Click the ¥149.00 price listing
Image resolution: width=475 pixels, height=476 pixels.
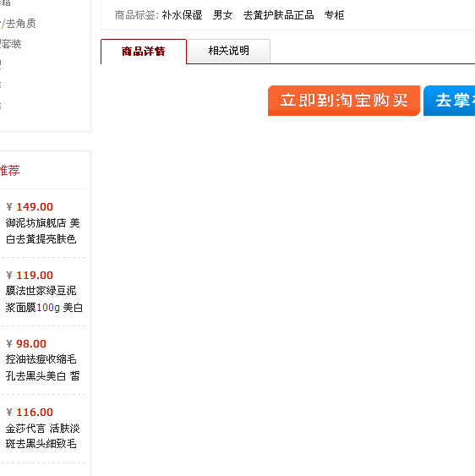click(x=30, y=207)
